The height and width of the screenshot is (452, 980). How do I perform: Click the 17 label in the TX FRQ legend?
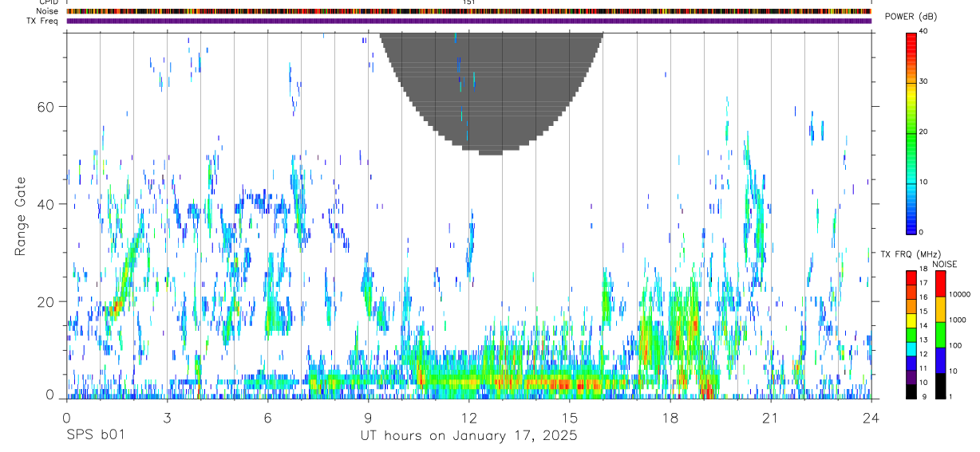[x=924, y=283]
